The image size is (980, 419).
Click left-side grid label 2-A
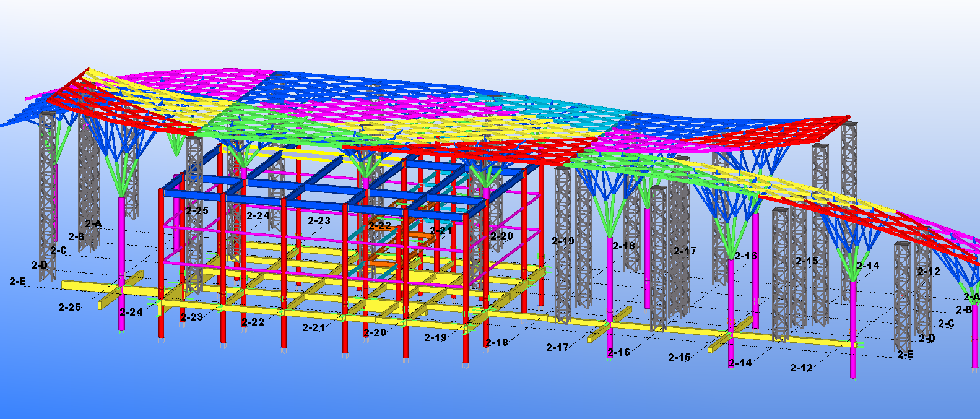(x=93, y=223)
